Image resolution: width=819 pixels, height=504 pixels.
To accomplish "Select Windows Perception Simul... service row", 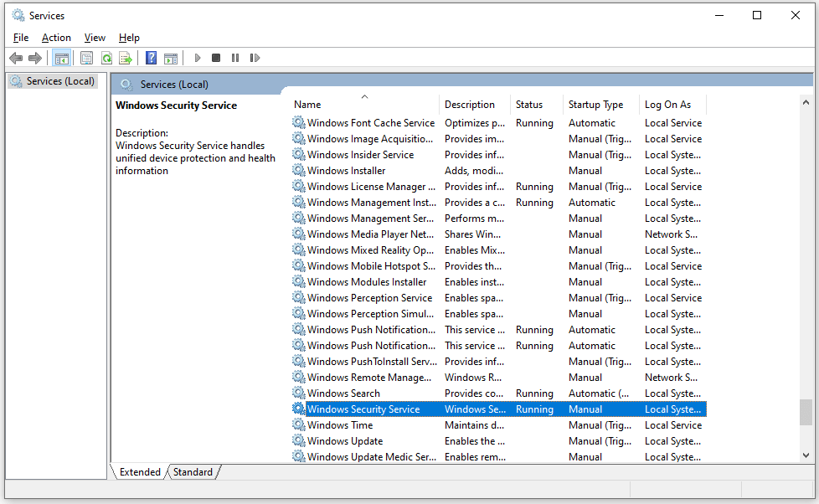I will click(499, 314).
